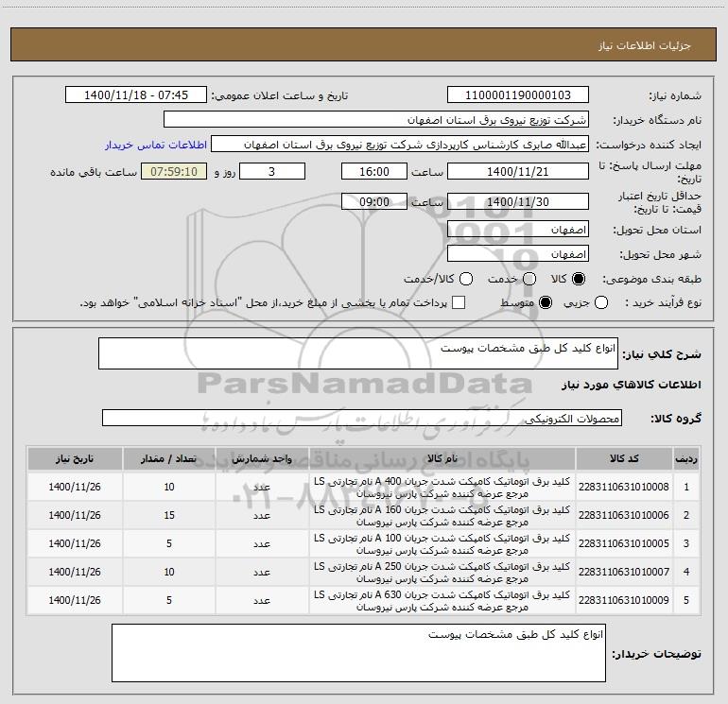
Task: Select the کالا radio button
Action: (579, 279)
